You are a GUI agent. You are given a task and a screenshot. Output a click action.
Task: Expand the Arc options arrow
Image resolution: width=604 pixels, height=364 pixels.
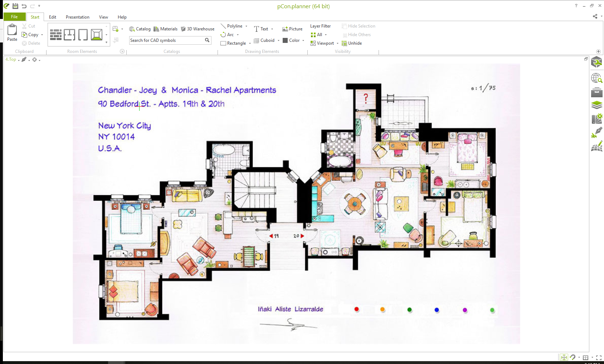pyautogui.click(x=238, y=35)
